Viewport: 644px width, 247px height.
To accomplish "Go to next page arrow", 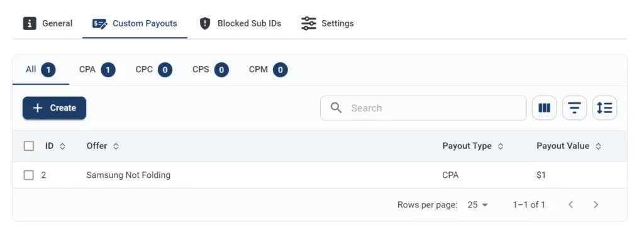I will 596,204.
